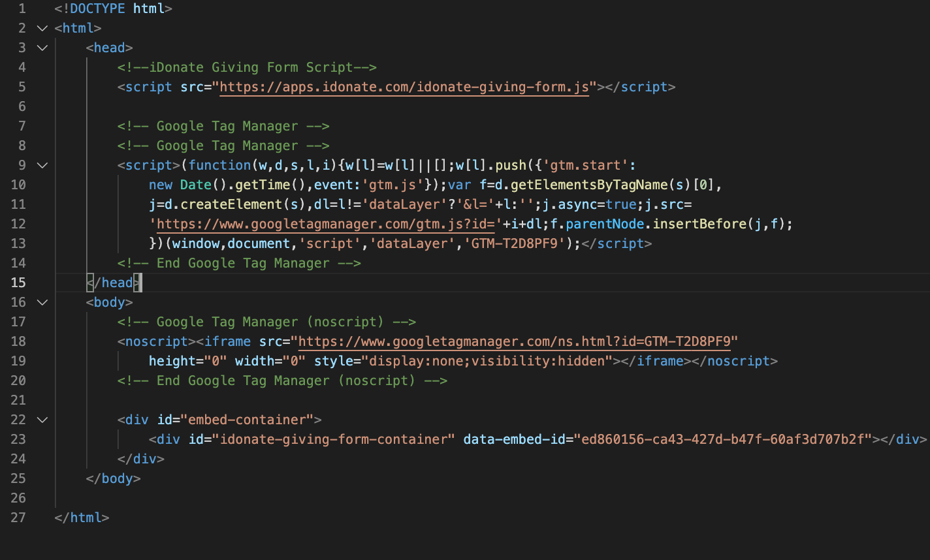Click the DOCTYPE html declaration

(114, 8)
